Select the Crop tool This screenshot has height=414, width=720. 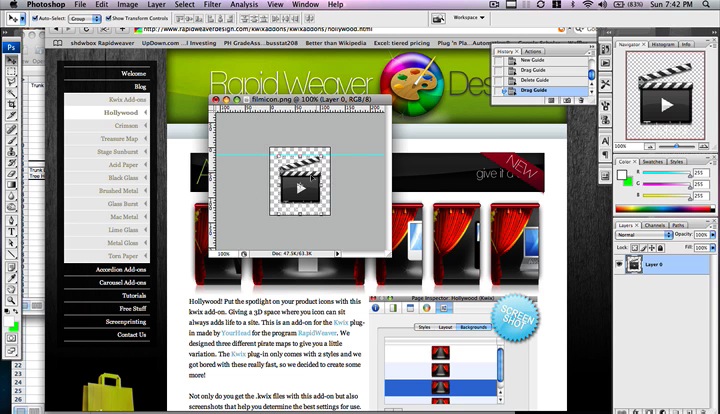pos(11,104)
